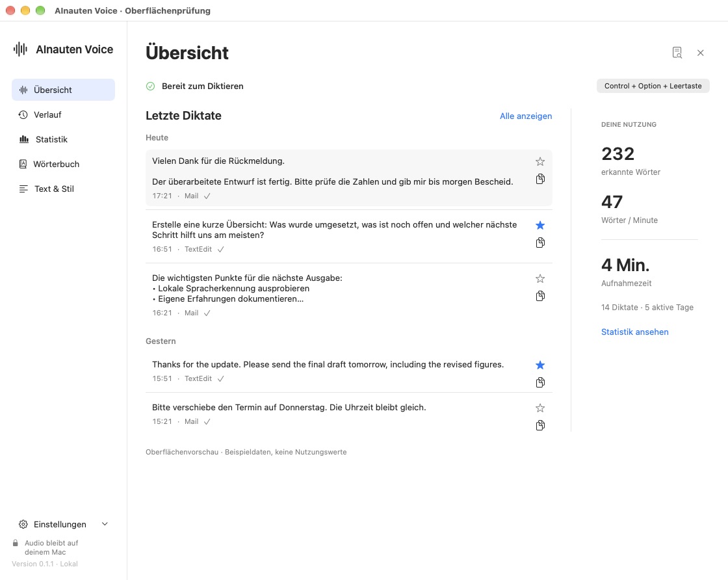Click '14 Diktate · 5 aktive Tage' text

pos(647,308)
